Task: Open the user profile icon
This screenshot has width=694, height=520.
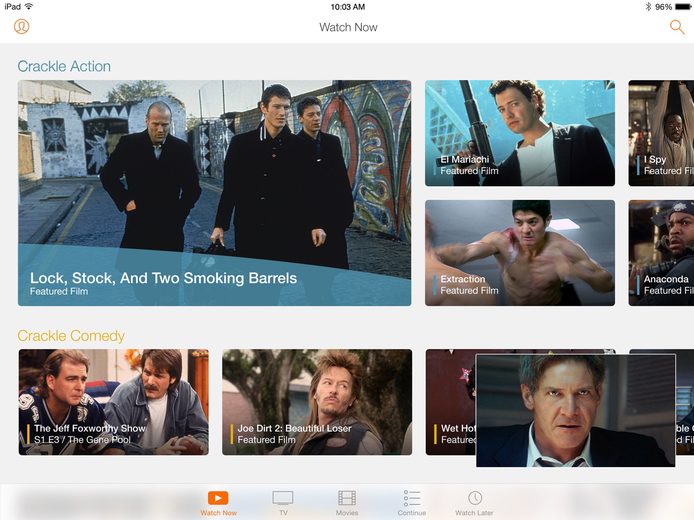Action: point(21,27)
